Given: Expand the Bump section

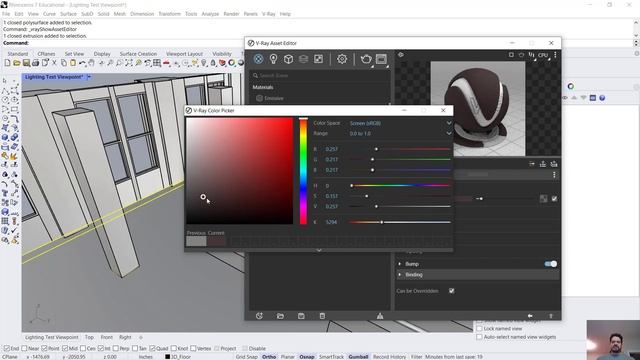Looking at the screenshot, I should click(x=400, y=264).
